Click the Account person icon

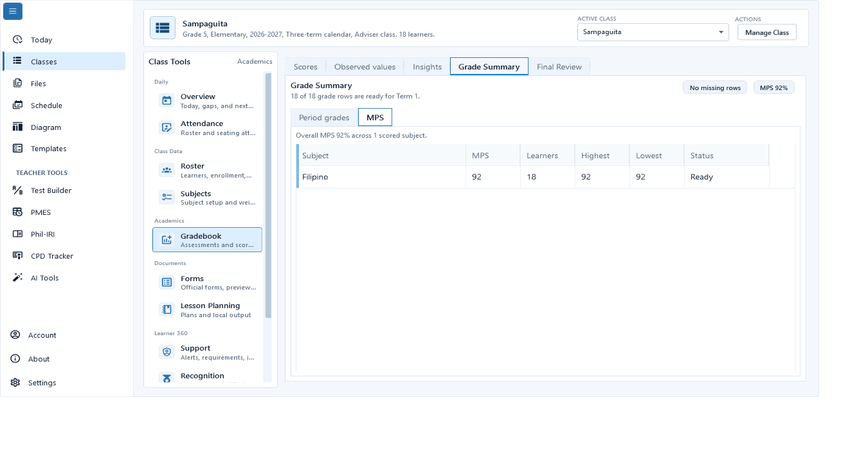(15, 335)
